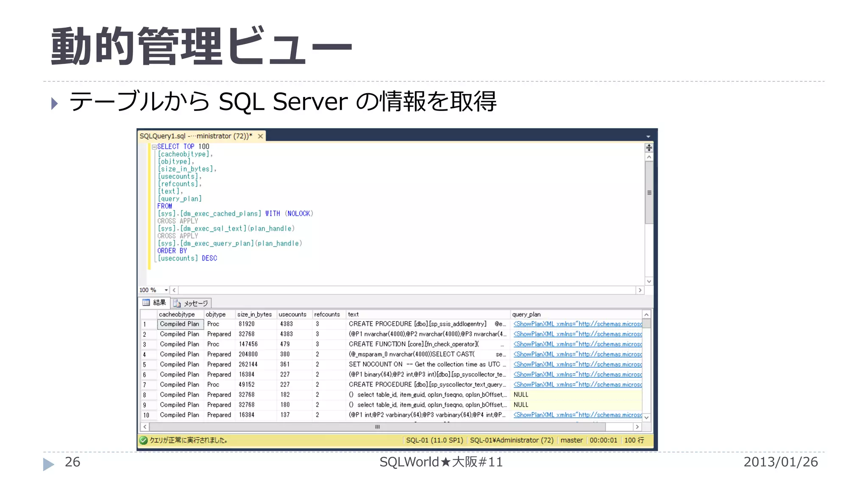
Task: Click the query editor vertical scrollbar thumb
Action: [x=649, y=192]
